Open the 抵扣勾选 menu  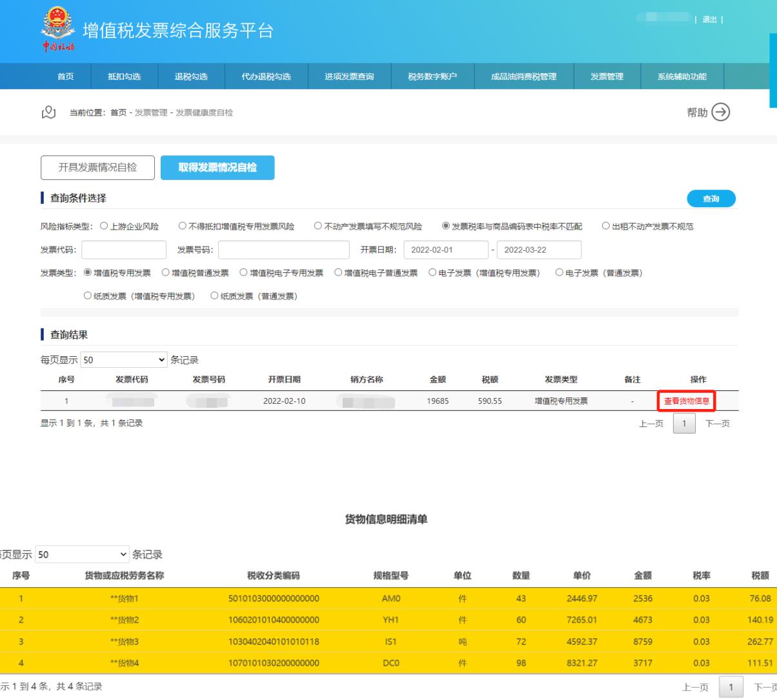[x=124, y=77]
